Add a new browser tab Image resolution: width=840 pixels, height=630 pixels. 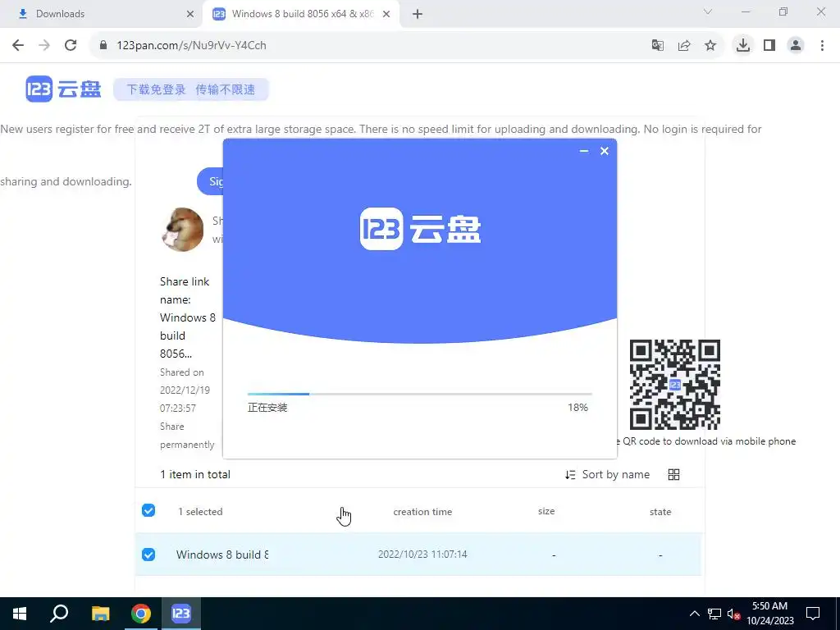[418, 14]
